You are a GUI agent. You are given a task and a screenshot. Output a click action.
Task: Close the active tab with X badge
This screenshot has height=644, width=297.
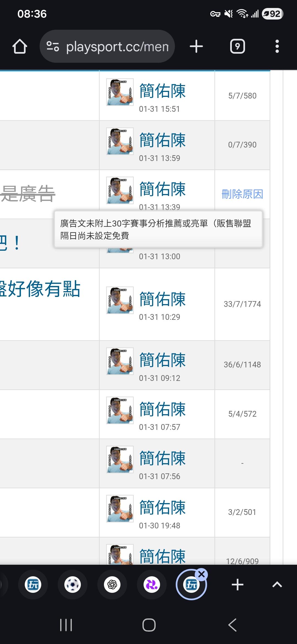point(202,574)
